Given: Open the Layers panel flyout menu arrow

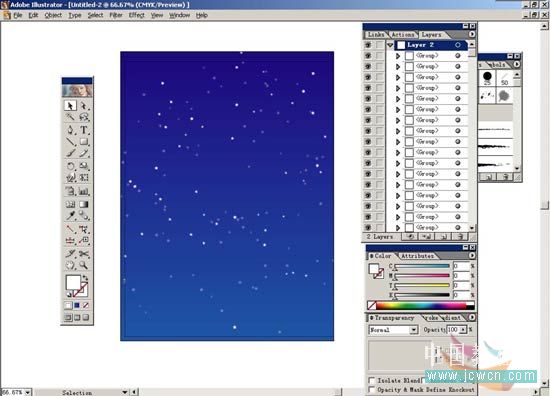Looking at the screenshot, I should (x=472, y=34).
